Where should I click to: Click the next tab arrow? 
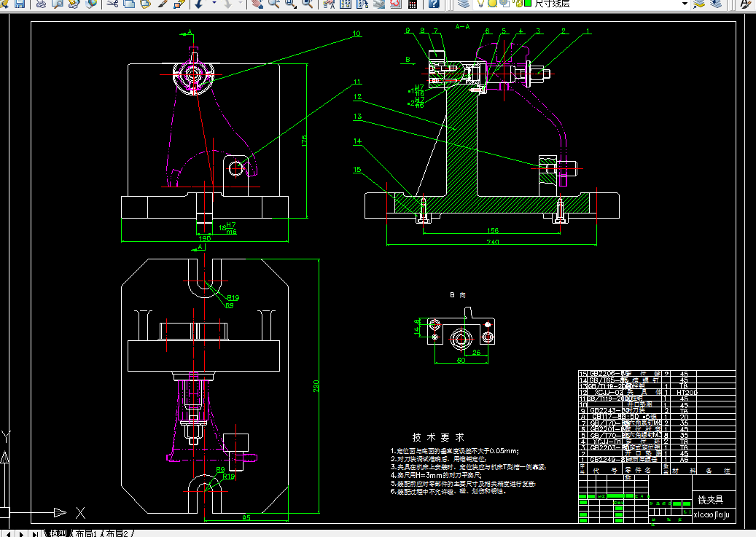click(22, 533)
